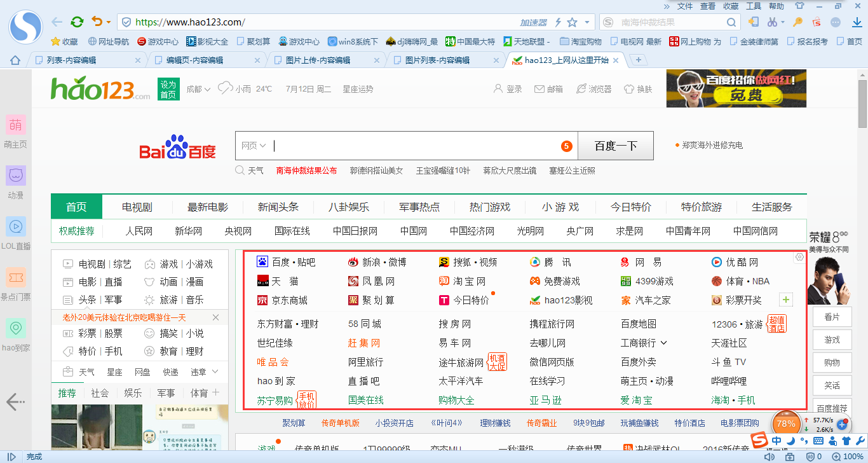Screen dimensions: 868x463
Task: Open the 登录 login link
Action: (x=508, y=89)
